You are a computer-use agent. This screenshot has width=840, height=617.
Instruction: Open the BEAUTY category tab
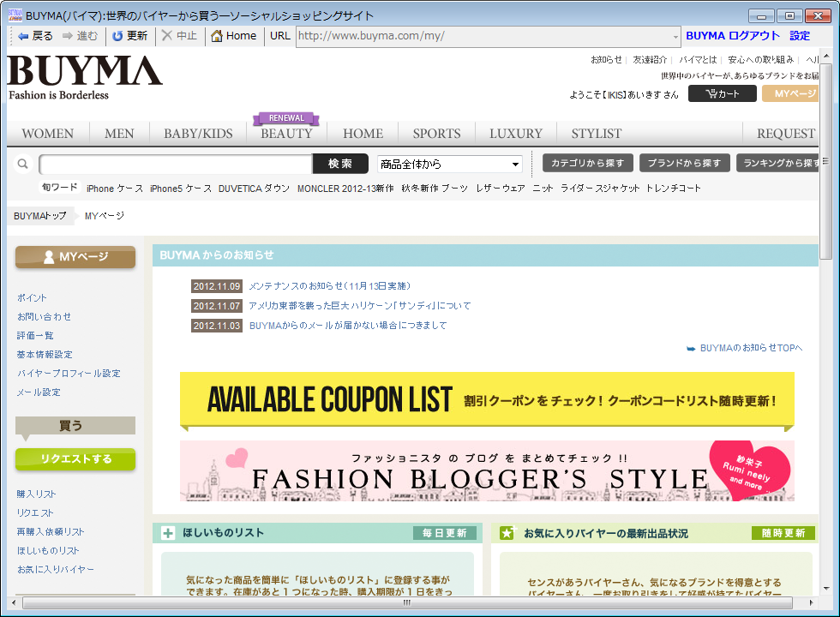tap(286, 134)
